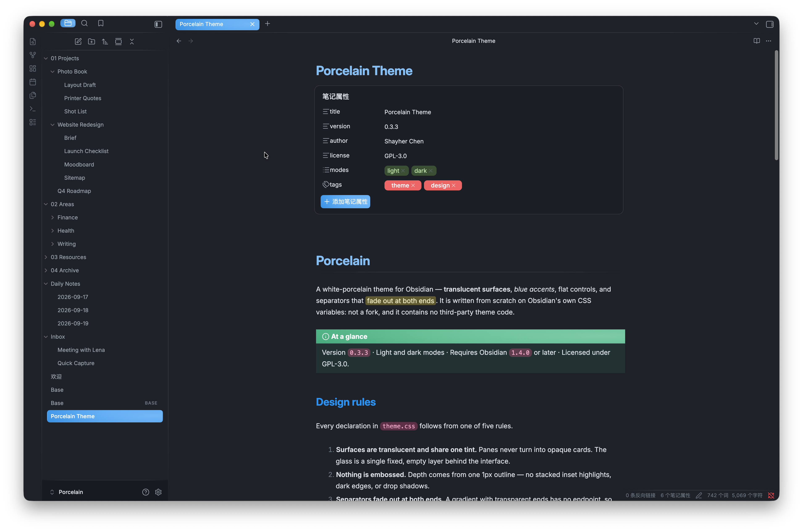Select the Porcelain Theme tab
This screenshot has height=532, width=803.
coord(217,24)
